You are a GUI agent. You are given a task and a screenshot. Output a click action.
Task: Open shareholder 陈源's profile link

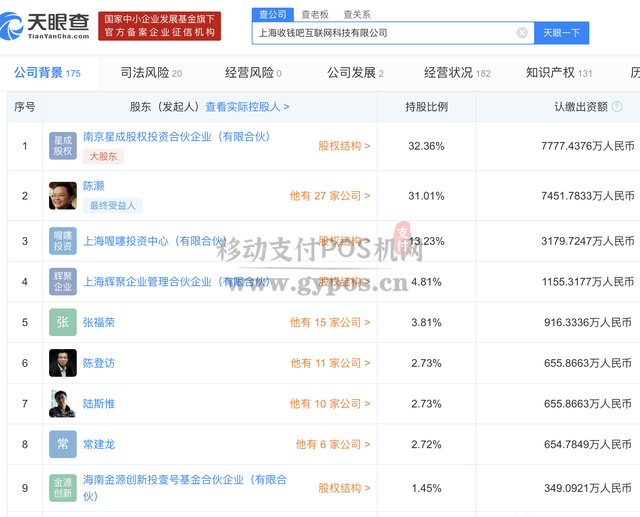93,186
